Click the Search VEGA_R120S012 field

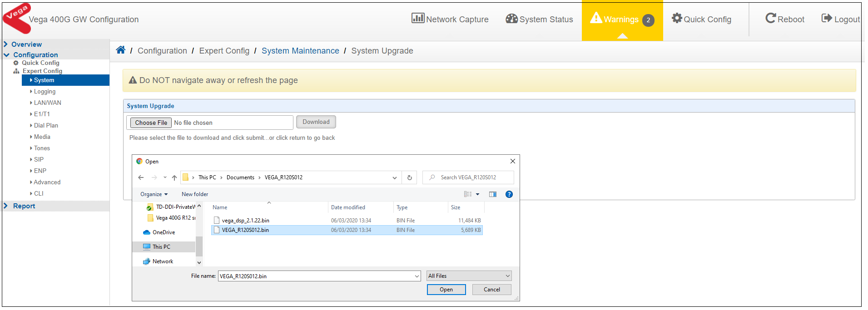point(468,177)
